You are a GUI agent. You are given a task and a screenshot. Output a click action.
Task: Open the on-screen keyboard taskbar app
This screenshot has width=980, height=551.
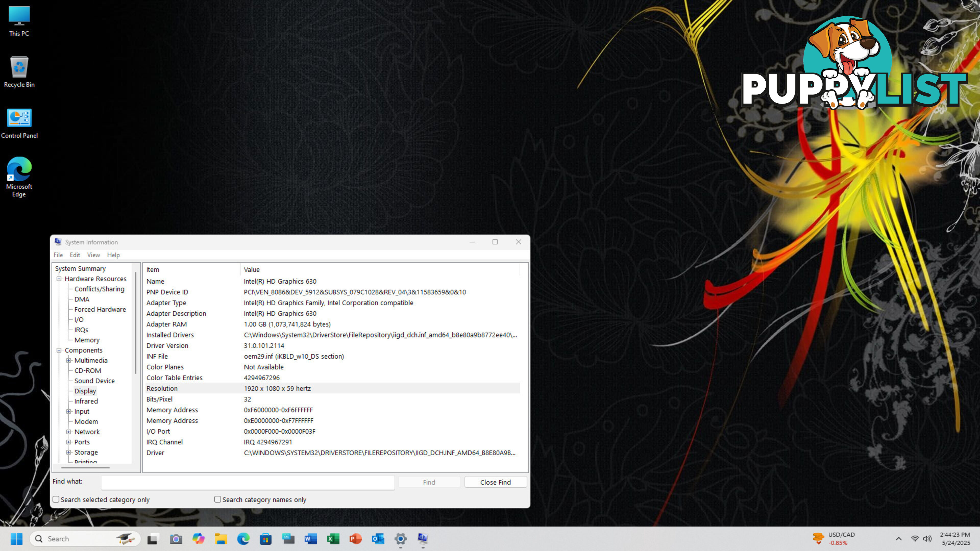288,539
